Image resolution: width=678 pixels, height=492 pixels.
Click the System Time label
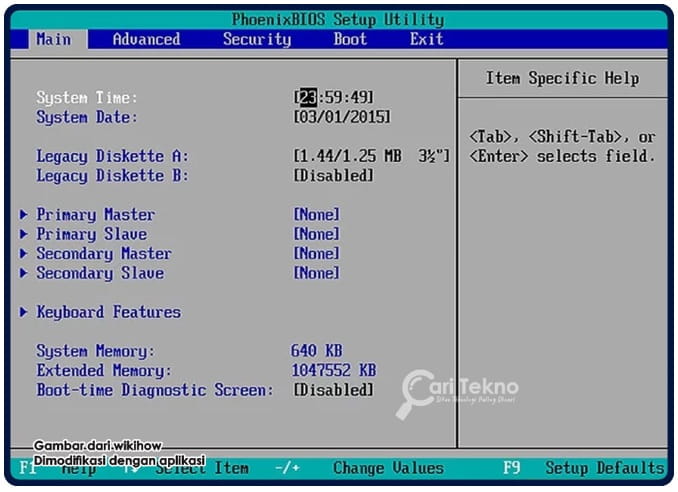tap(86, 98)
